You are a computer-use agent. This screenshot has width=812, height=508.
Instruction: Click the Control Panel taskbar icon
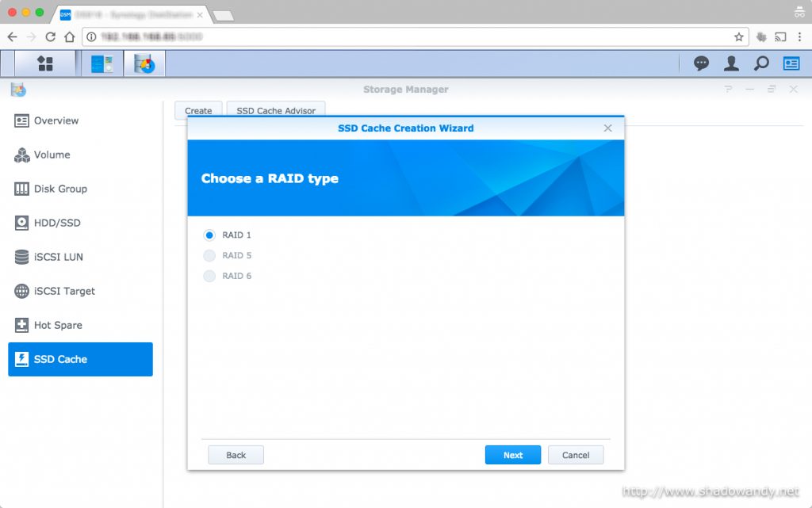pos(101,63)
